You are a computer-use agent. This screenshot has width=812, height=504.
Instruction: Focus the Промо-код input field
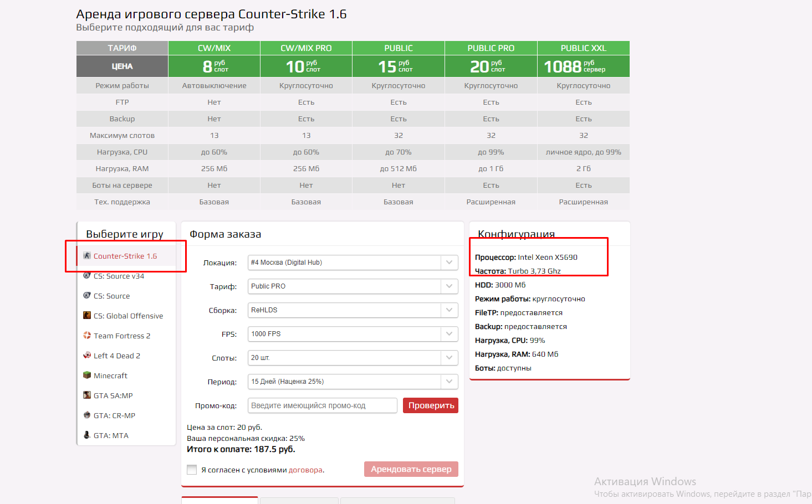click(x=323, y=405)
